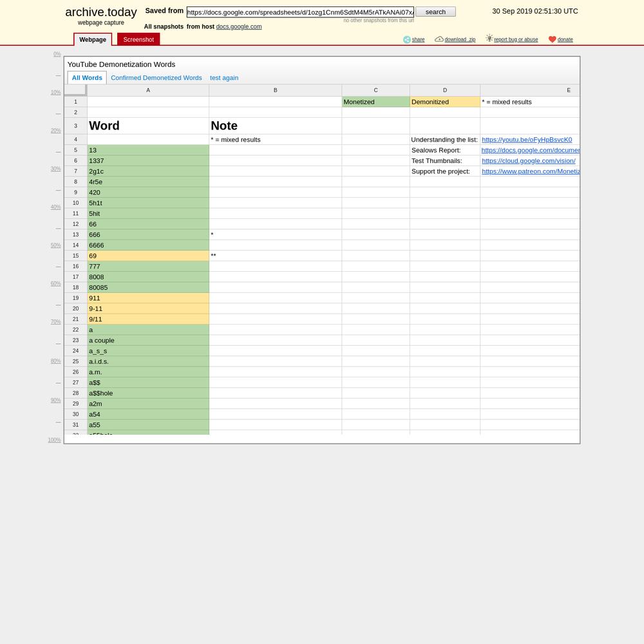Click the cell containing a couple
The width and height of the screenshot is (644, 644).
[x=148, y=341]
